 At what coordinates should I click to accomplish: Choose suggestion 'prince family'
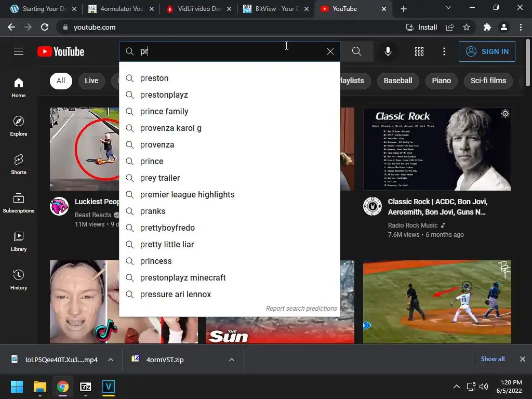pyautogui.click(x=230, y=112)
